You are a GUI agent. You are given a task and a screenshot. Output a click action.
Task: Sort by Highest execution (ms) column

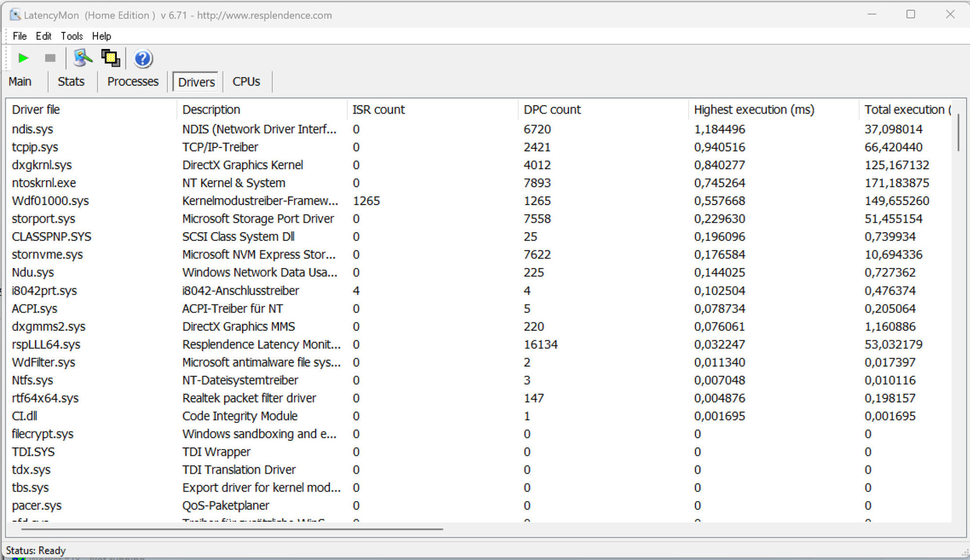(754, 110)
